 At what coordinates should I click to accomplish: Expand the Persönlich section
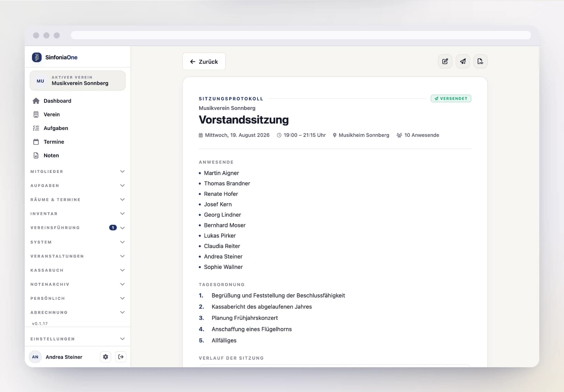tap(77, 298)
